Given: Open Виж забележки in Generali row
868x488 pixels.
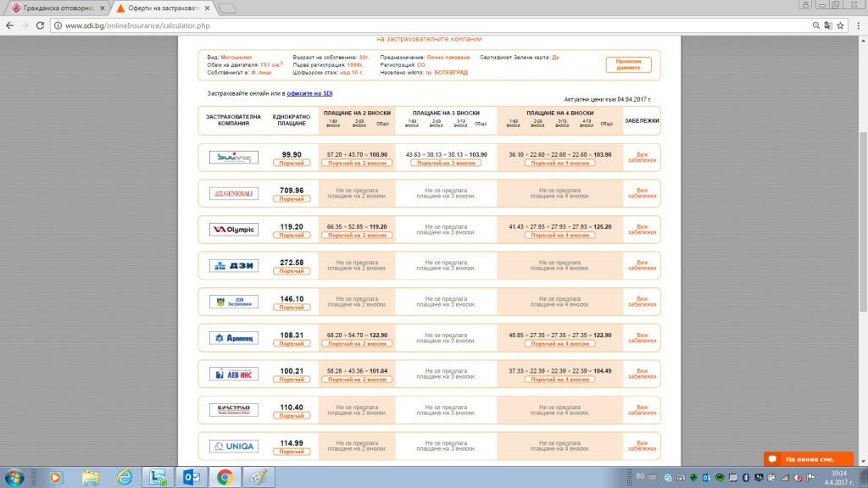Looking at the screenshot, I should 643,193.
